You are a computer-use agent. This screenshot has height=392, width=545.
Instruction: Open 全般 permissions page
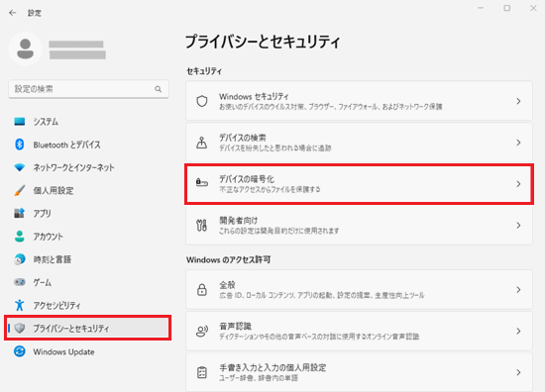359,290
